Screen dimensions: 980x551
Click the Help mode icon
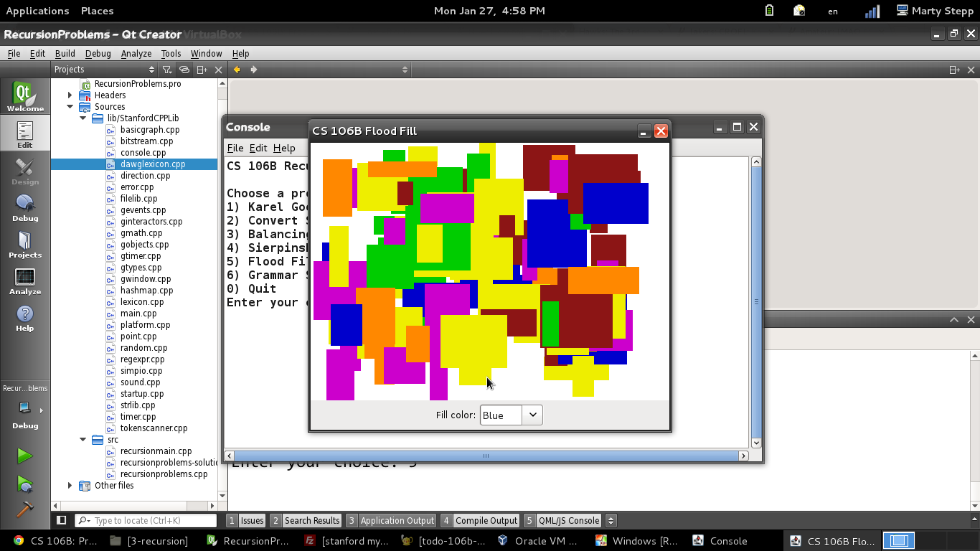[x=25, y=318]
